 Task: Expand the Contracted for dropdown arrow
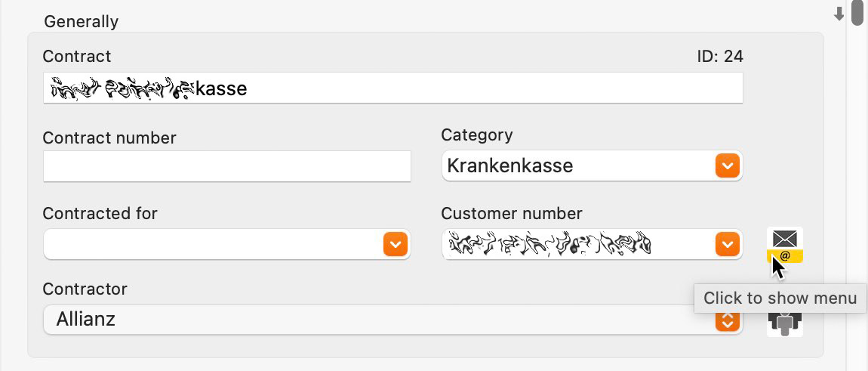[x=396, y=244]
